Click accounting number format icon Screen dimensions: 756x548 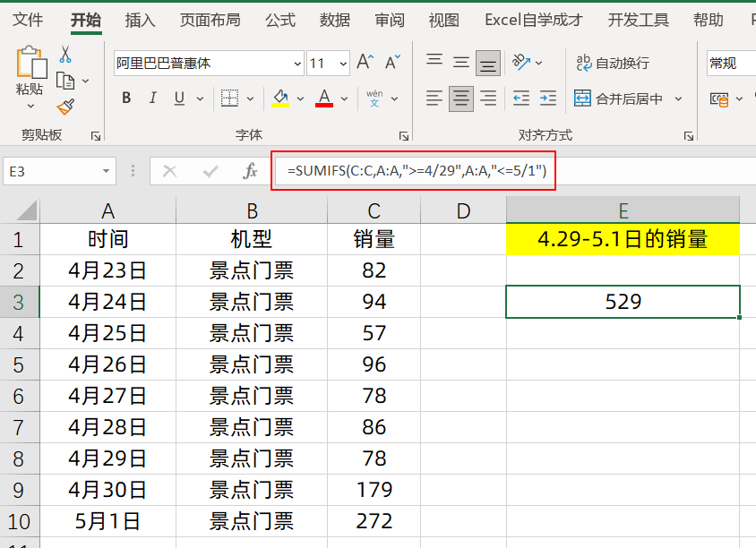[719, 99]
